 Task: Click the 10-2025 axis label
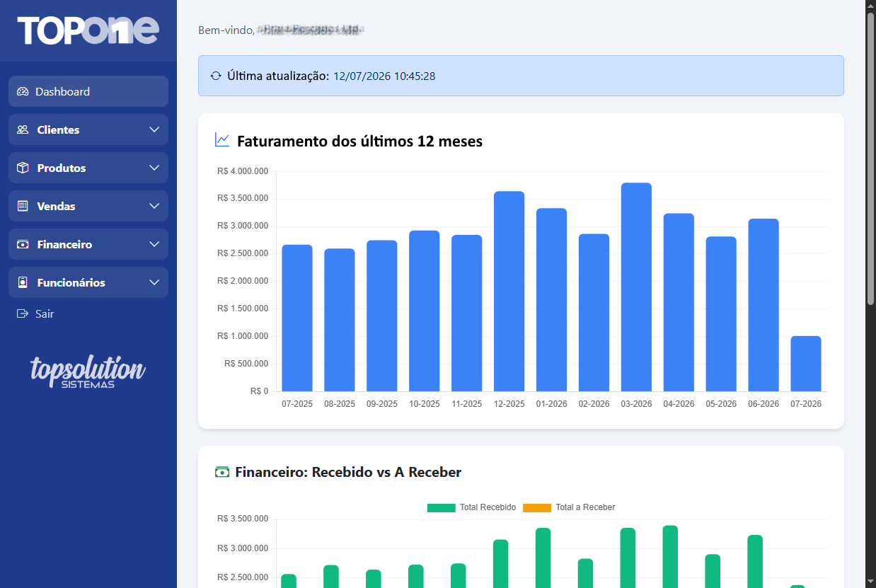point(424,404)
